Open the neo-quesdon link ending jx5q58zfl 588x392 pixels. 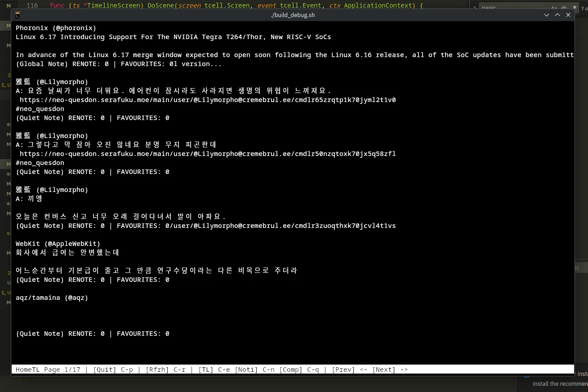208,154
